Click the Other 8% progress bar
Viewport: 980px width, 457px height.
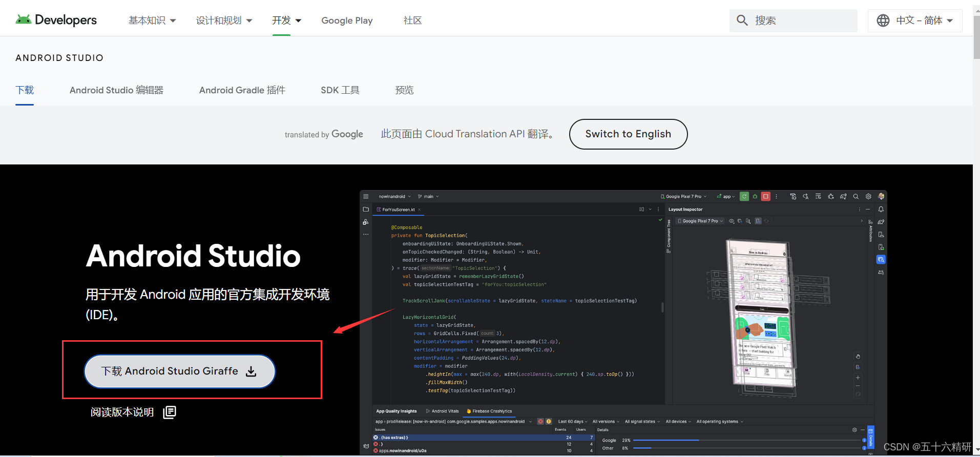(747, 448)
